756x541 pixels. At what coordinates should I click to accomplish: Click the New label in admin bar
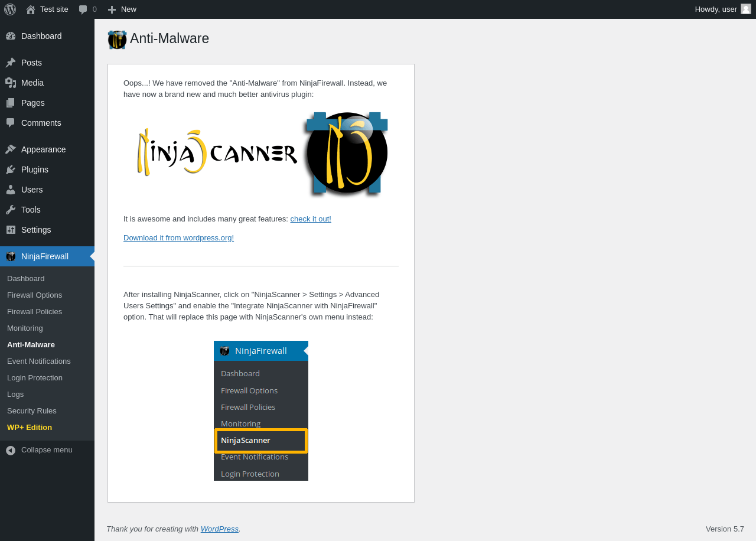(x=129, y=9)
